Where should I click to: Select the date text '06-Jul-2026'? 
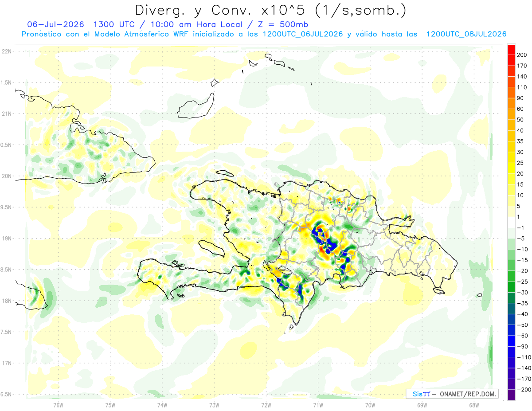point(55,24)
